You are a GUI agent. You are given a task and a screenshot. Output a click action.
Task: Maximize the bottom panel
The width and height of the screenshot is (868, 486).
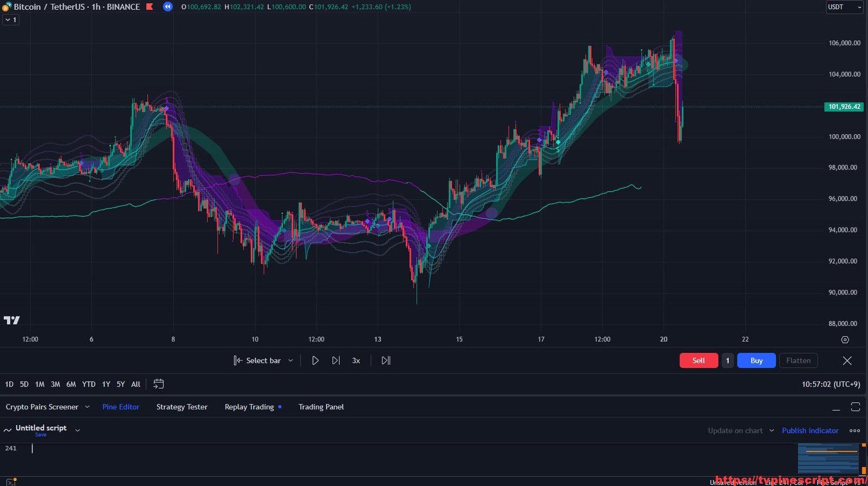(856, 407)
